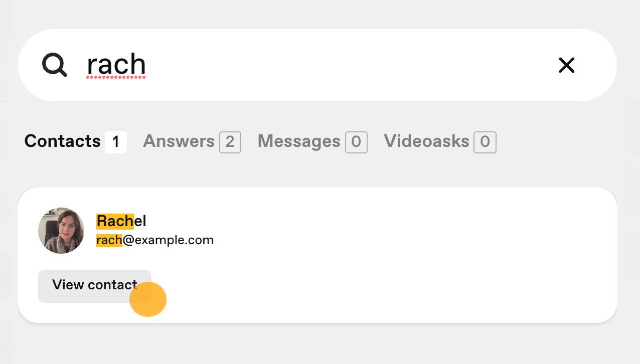Click the highlighted "Rach" match in the name
640x364 pixels.
pyautogui.click(x=115, y=221)
